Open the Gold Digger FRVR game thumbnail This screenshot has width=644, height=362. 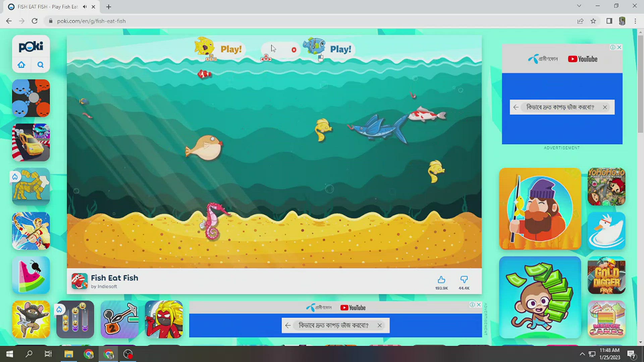pos(606,276)
